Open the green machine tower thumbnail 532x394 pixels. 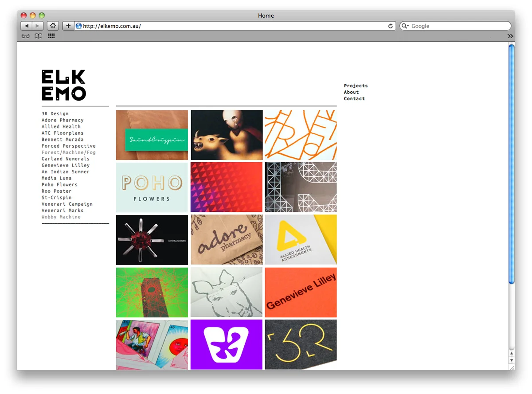click(152, 292)
